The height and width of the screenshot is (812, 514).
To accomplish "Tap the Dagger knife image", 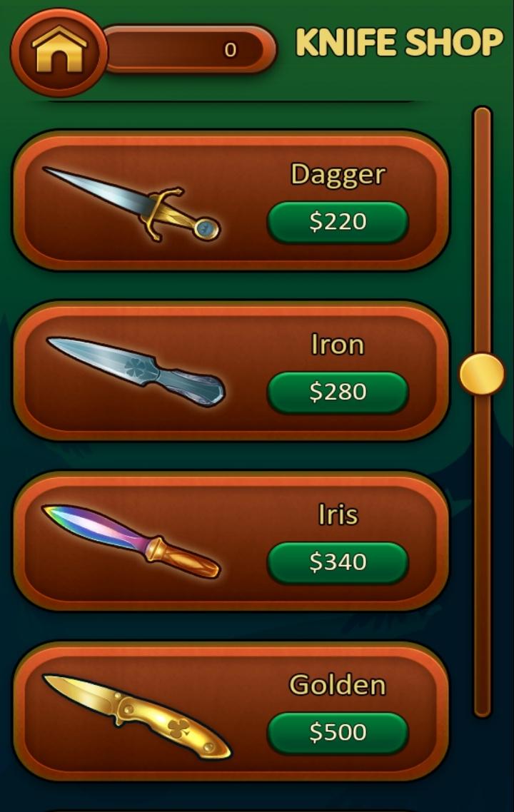I will [x=131, y=204].
